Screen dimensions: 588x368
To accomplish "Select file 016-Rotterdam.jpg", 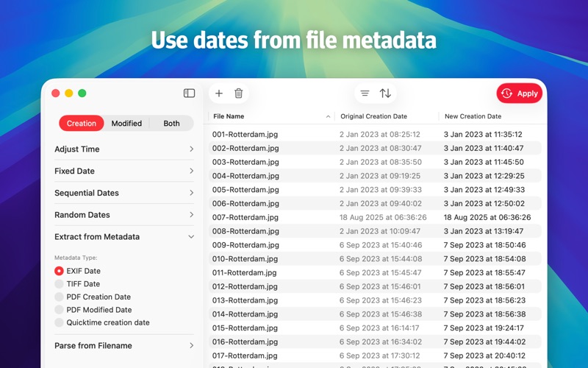I will (x=245, y=342).
